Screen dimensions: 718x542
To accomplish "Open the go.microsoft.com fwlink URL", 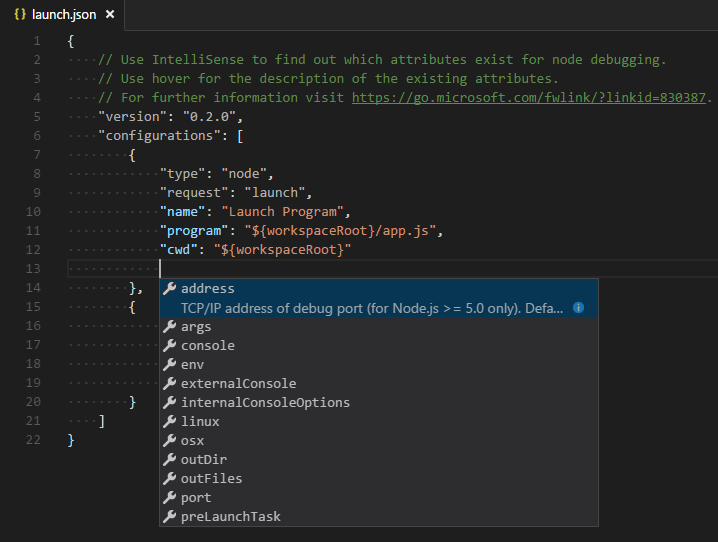I will point(530,98).
